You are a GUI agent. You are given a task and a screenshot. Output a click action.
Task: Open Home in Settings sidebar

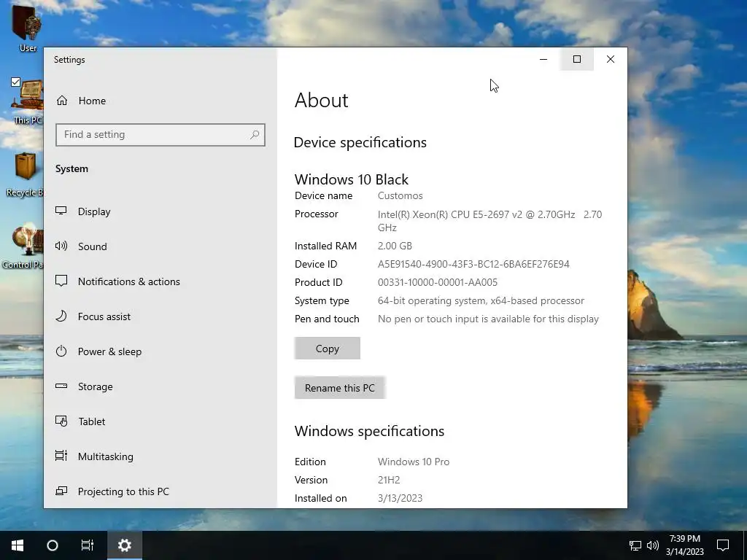coord(160,101)
